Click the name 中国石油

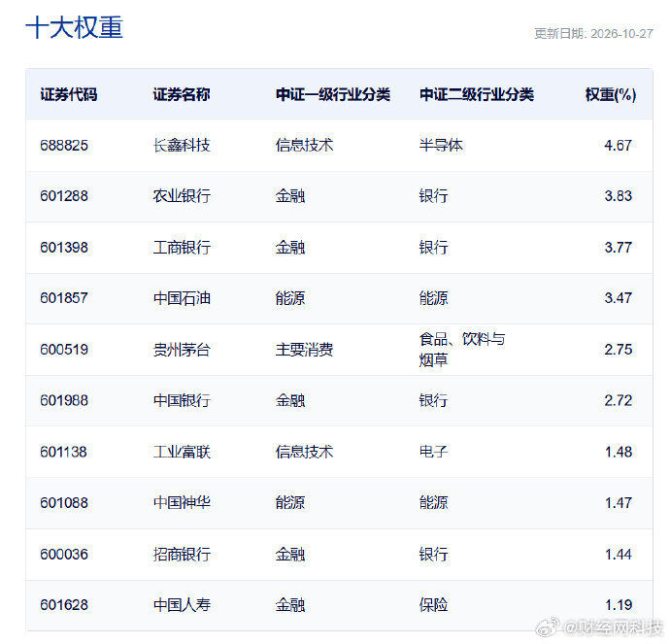pos(182,298)
